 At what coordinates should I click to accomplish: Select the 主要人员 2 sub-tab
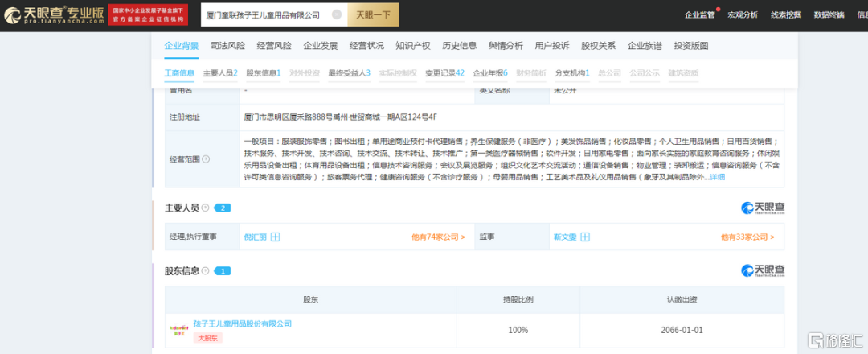(220, 73)
